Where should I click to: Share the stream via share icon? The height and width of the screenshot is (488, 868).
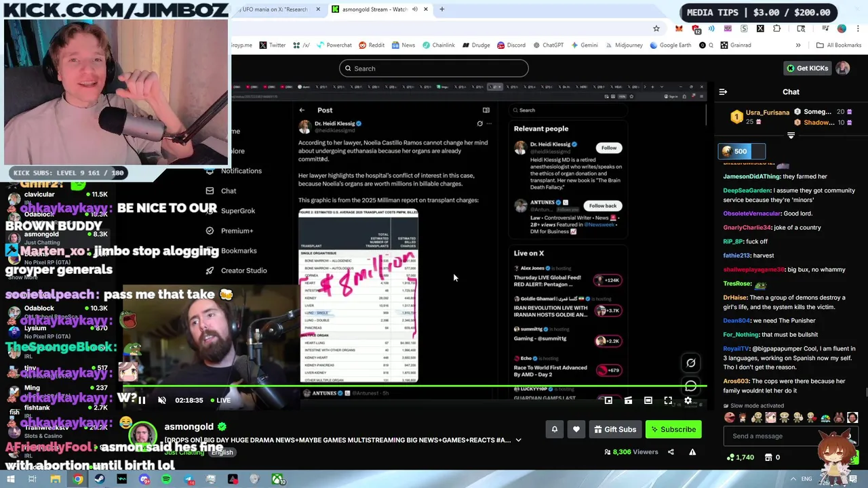671,452
